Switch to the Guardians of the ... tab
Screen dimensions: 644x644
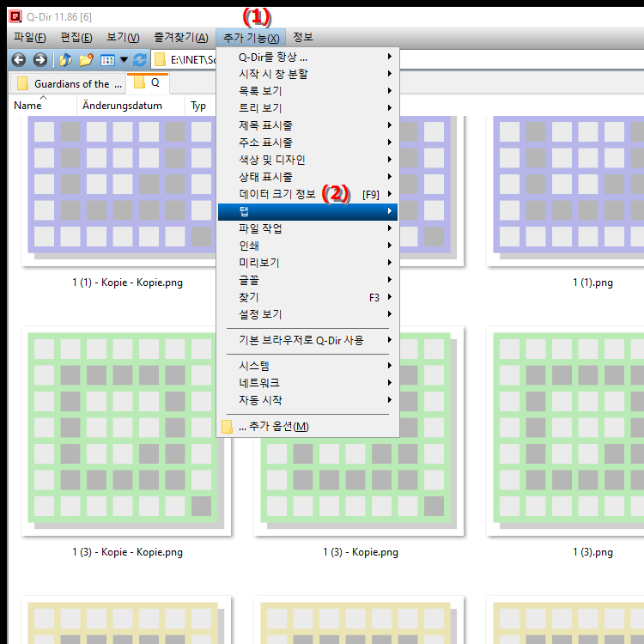coord(68,84)
